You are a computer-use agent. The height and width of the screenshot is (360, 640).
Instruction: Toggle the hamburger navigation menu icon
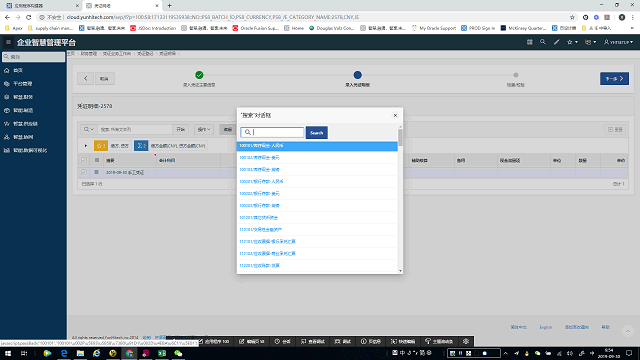point(8,42)
